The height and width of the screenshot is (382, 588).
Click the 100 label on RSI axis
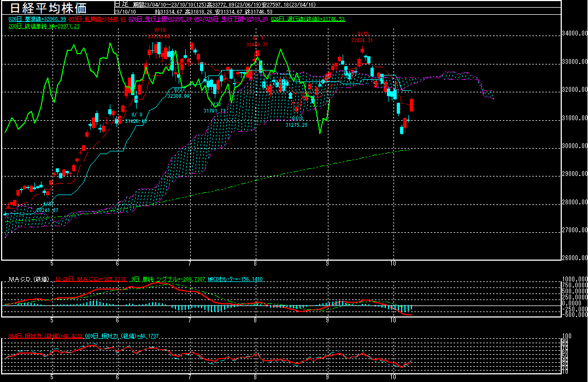click(567, 336)
